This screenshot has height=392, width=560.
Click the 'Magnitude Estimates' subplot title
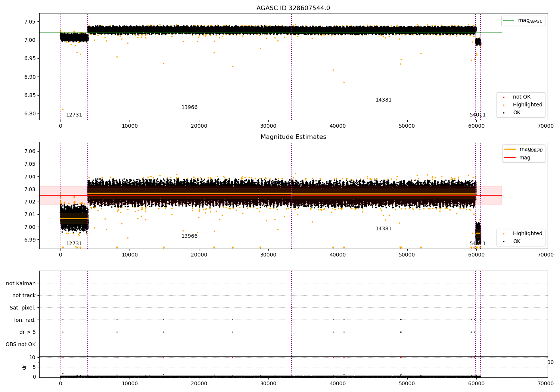(293, 137)
